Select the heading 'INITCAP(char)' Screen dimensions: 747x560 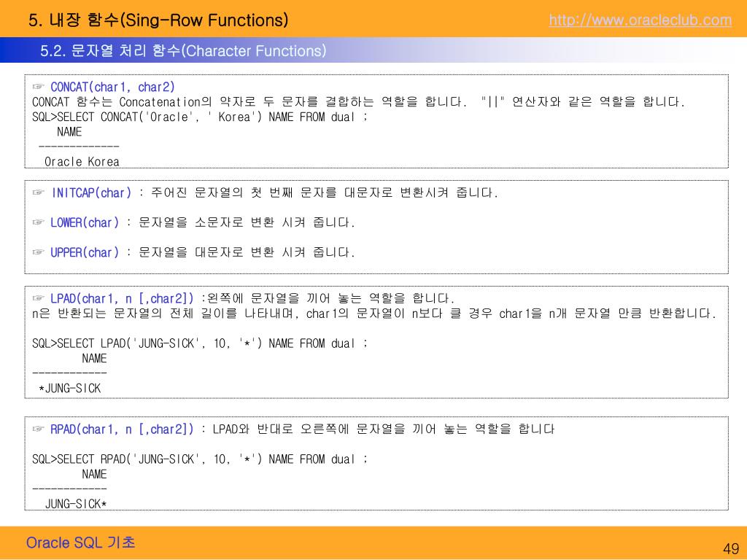(x=91, y=192)
